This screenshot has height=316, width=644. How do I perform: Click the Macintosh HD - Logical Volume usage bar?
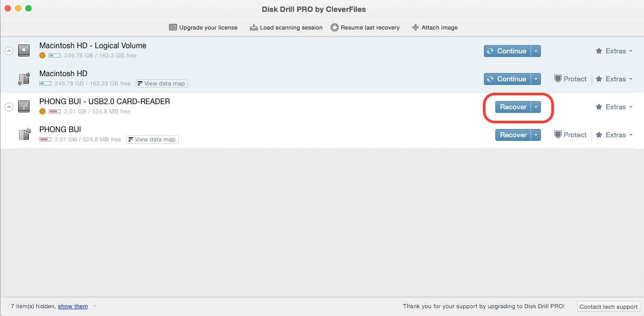click(54, 55)
